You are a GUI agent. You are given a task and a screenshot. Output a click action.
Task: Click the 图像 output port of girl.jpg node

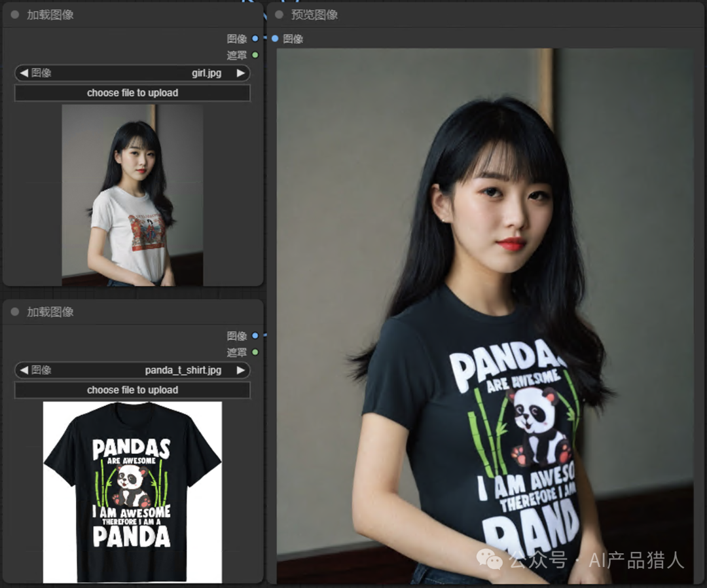255,39
